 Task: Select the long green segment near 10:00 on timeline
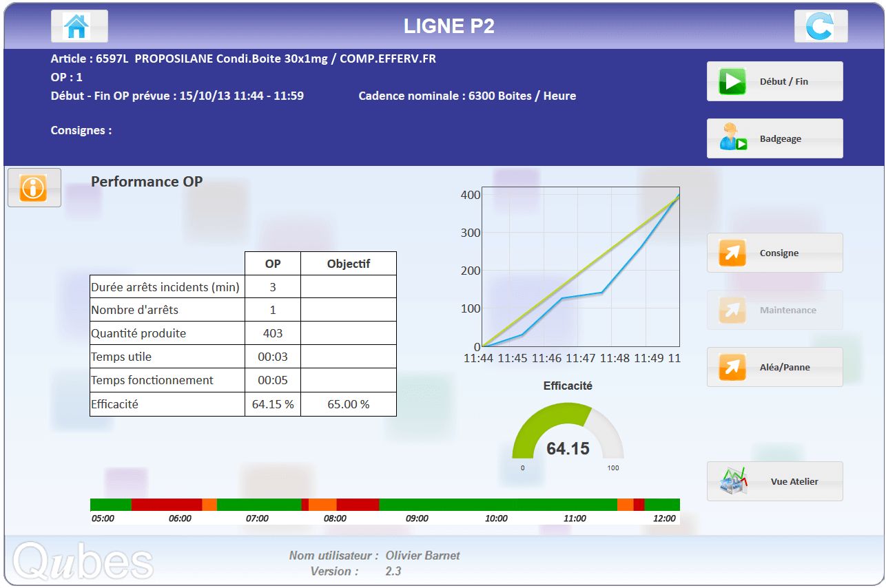click(497, 505)
